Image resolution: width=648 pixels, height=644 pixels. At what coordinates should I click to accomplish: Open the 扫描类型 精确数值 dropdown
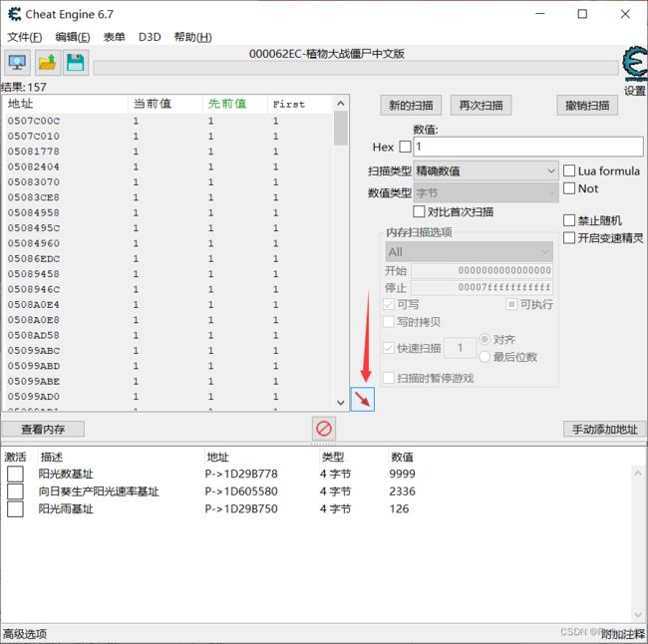486,170
